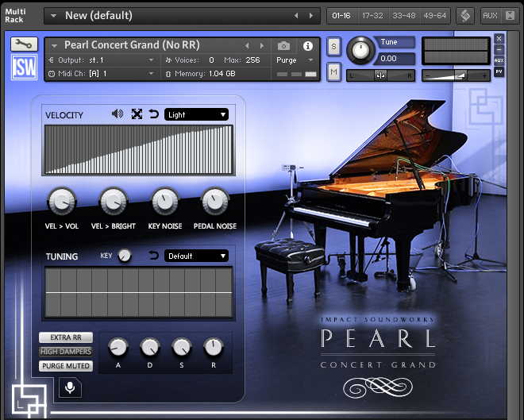Toggle the PURGE MUTED button
This screenshot has height=420, width=524.
[x=66, y=366]
